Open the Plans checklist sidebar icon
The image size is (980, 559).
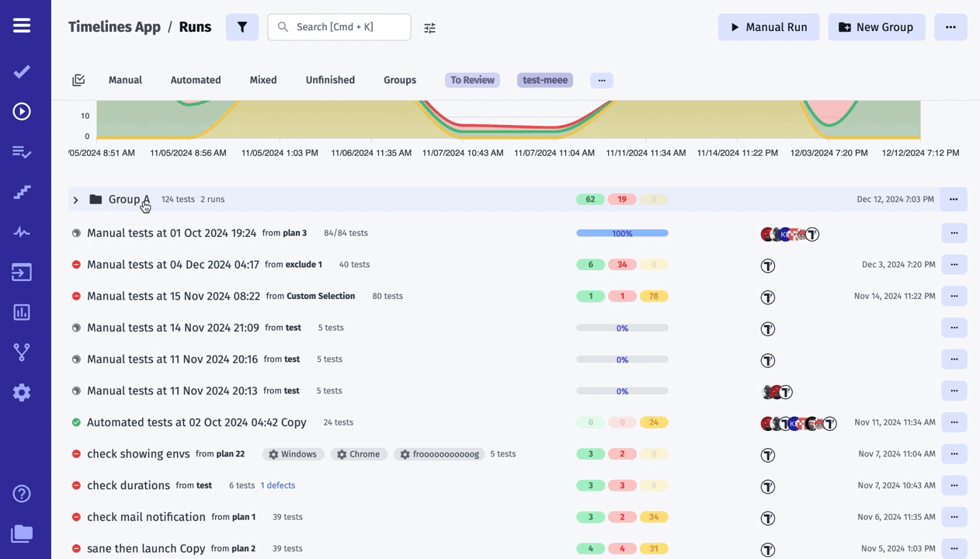22,152
